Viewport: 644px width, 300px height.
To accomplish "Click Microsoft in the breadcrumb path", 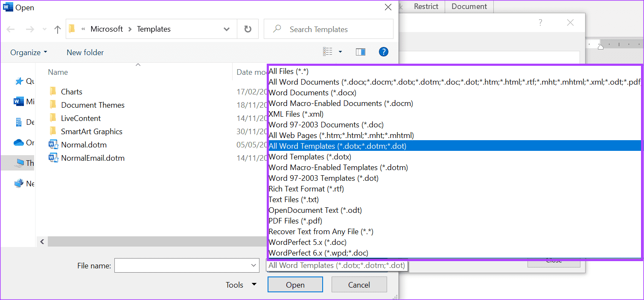I will [107, 29].
